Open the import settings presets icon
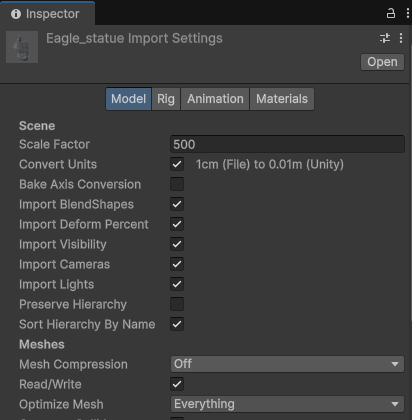Screen dimensions: 412x420 tap(385, 38)
